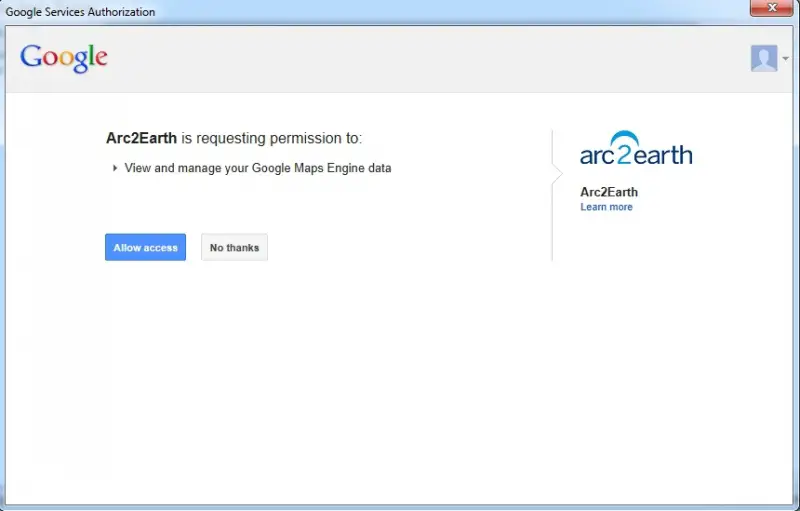
Task: Open the account avatar menu
Action: 764,58
